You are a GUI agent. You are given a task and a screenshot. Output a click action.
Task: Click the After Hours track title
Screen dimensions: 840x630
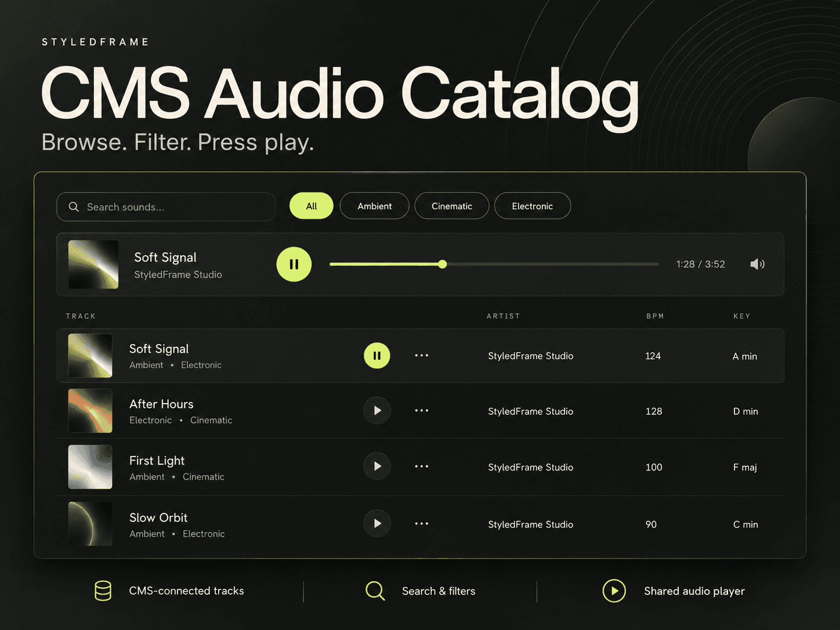click(x=161, y=404)
